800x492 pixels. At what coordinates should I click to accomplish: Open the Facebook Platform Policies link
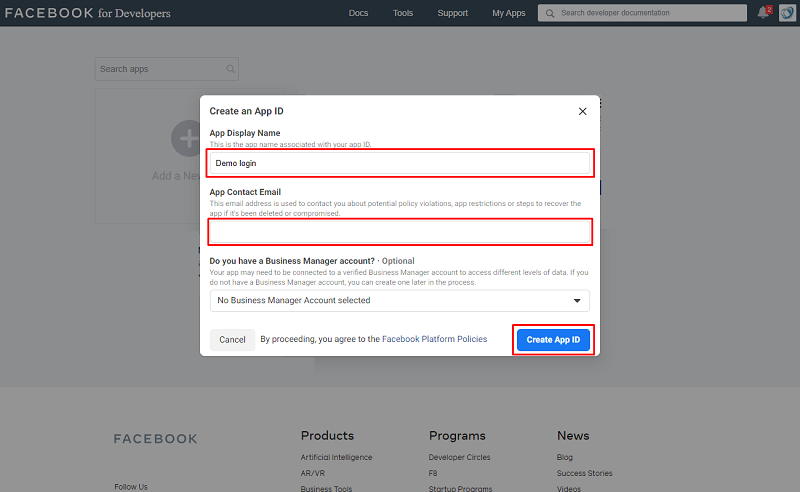pos(435,339)
